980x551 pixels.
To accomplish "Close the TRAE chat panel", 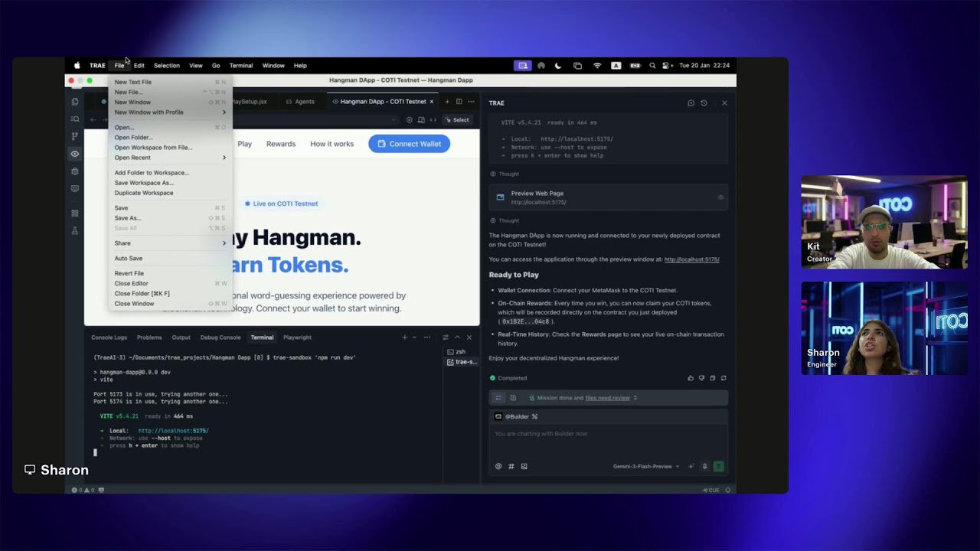I will point(724,103).
